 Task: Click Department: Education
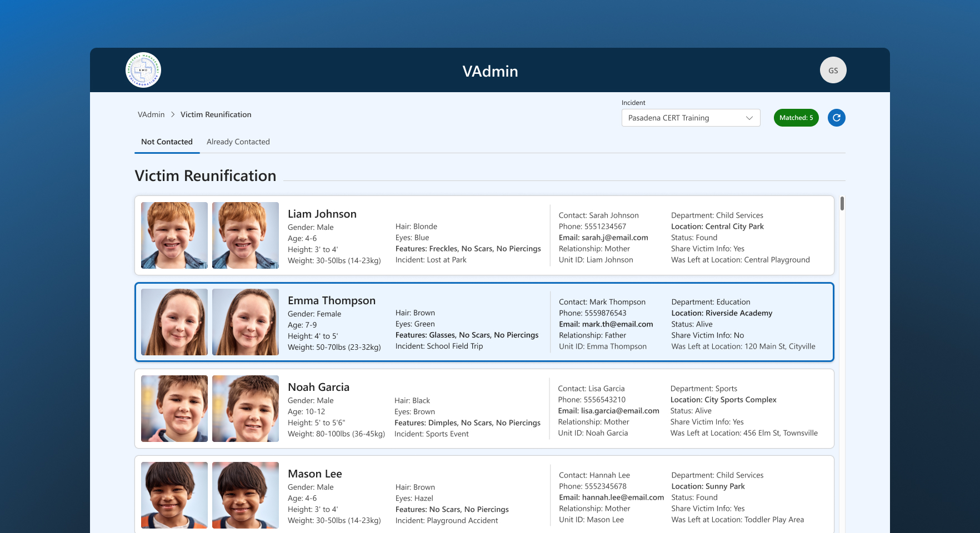[711, 302]
